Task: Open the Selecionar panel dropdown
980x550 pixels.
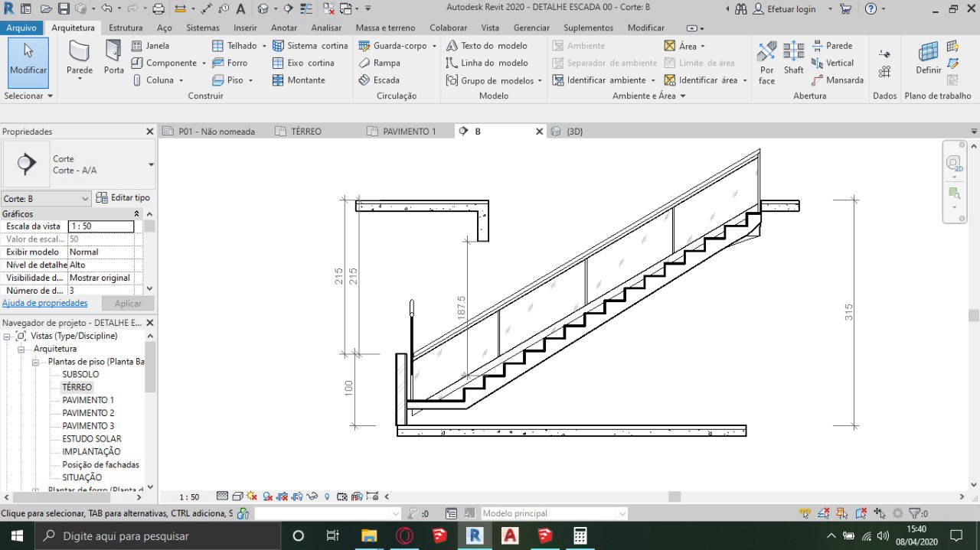Action: [28, 96]
